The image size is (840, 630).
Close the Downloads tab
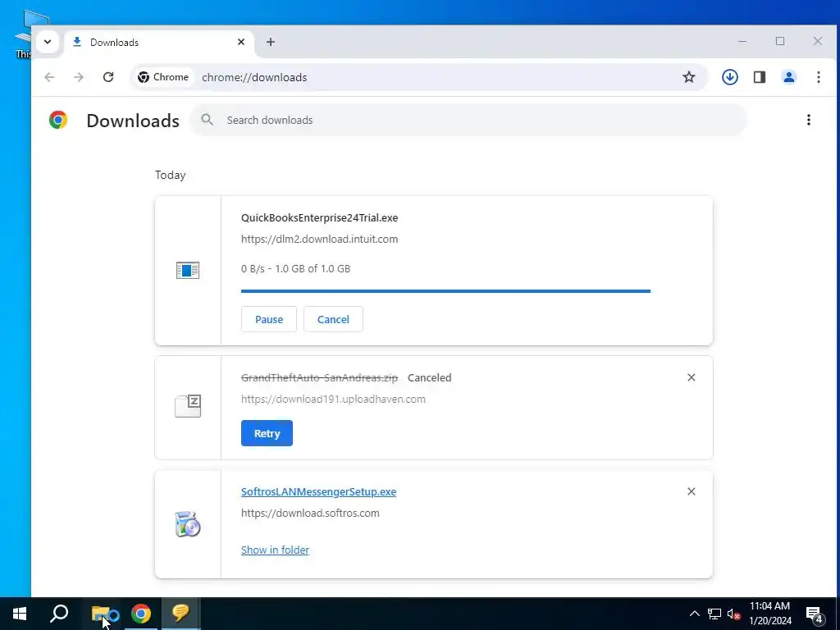point(241,42)
